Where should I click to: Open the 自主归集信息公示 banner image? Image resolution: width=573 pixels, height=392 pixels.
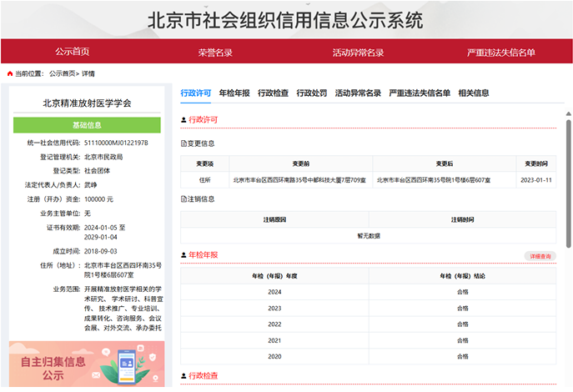point(87,364)
